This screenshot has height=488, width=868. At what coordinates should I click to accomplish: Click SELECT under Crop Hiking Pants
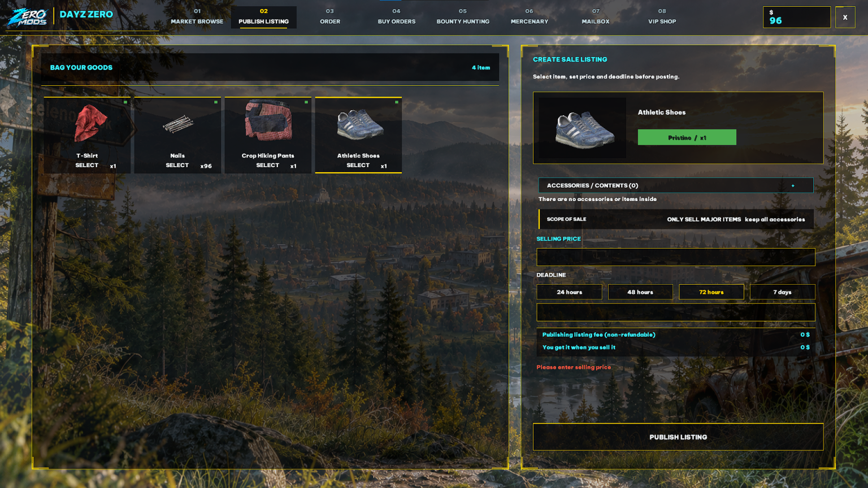pos(268,165)
